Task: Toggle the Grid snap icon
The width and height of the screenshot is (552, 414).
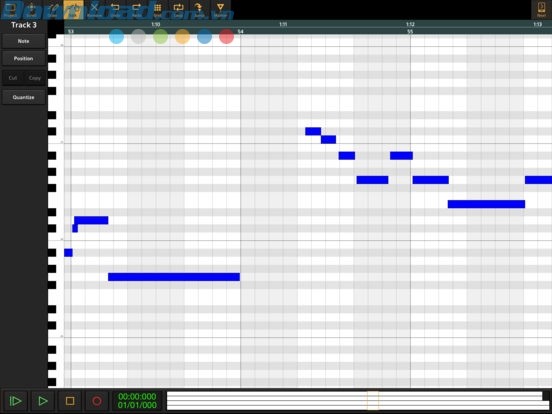Action: point(157,10)
